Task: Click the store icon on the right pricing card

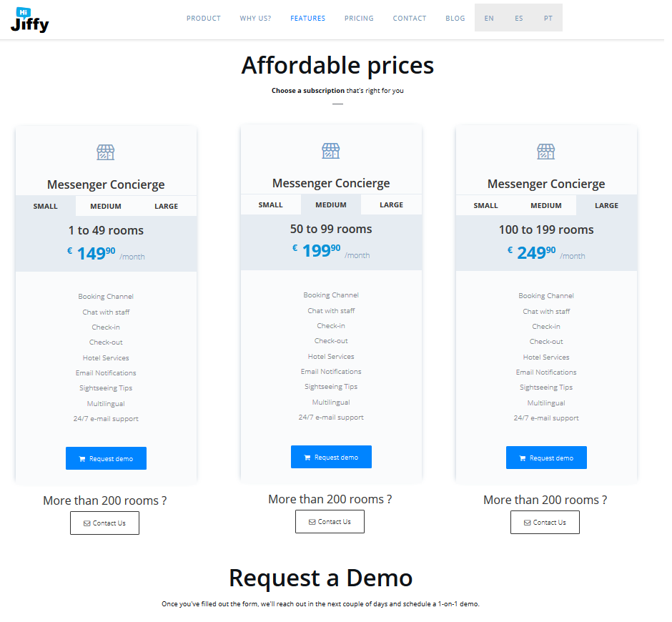Action: [x=546, y=152]
